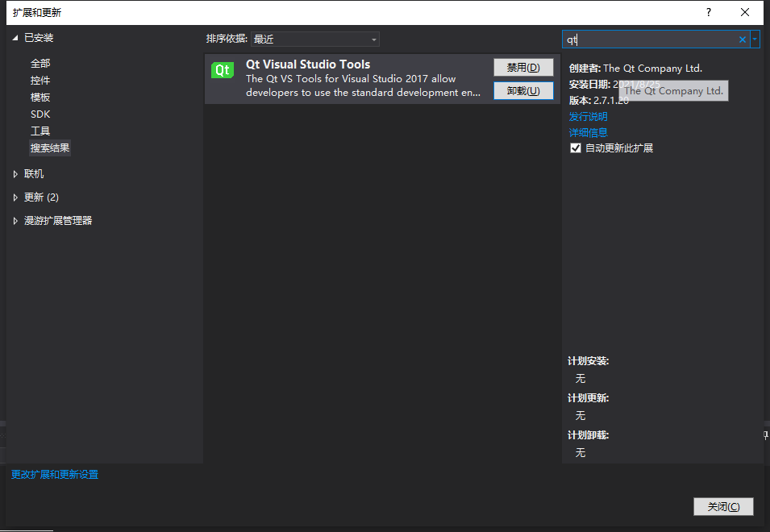Viewport: 770px width, 532px height.
Task: Click the 创建者 The Qt Company Ltd. text
Action: pos(635,69)
